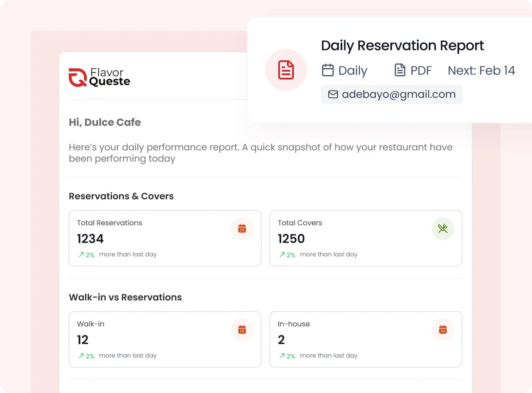Click the Next: Feb 14 label
Image resolution: width=532 pixels, height=393 pixels.
(481, 70)
